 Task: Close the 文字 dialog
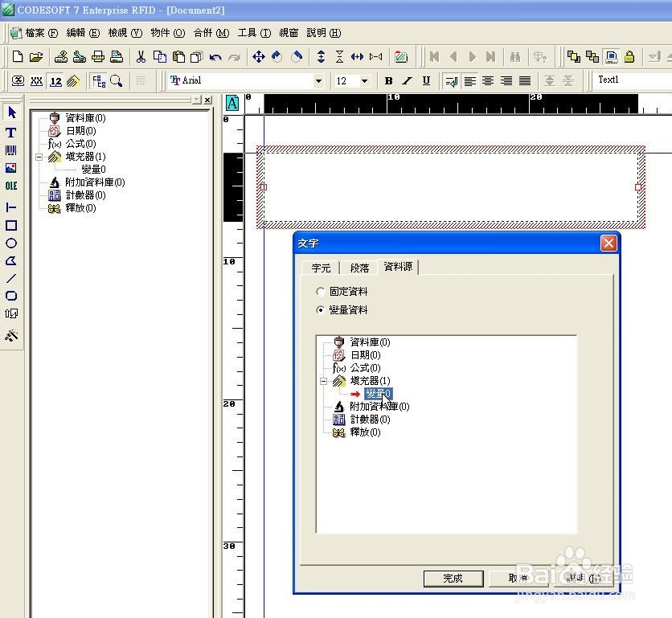tap(608, 244)
